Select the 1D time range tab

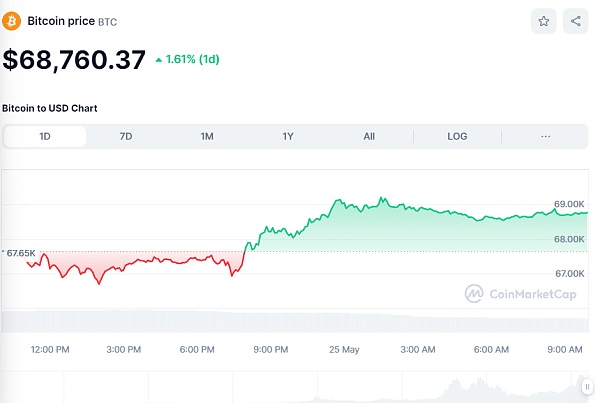(x=45, y=136)
